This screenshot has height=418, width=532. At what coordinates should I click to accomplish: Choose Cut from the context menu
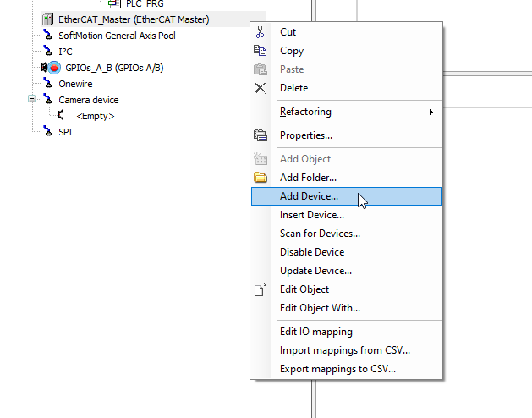pyautogui.click(x=347, y=32)
